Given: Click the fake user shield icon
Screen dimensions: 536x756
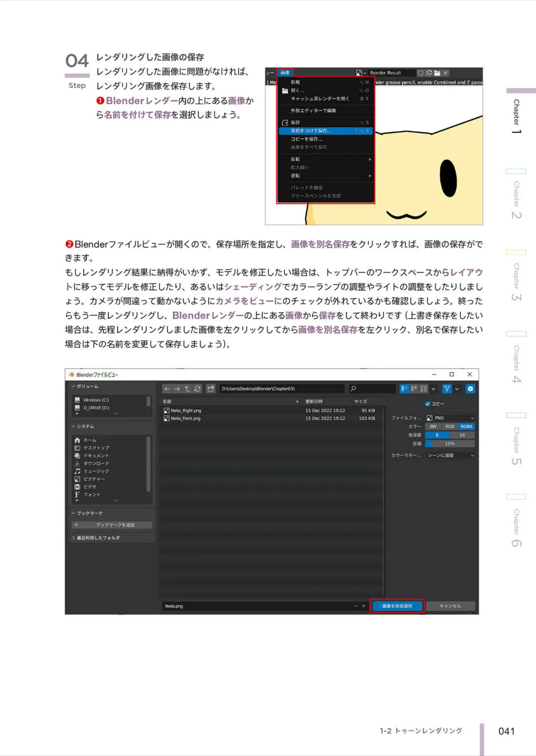Looking at the screenshot, I should tap(420, 73).
